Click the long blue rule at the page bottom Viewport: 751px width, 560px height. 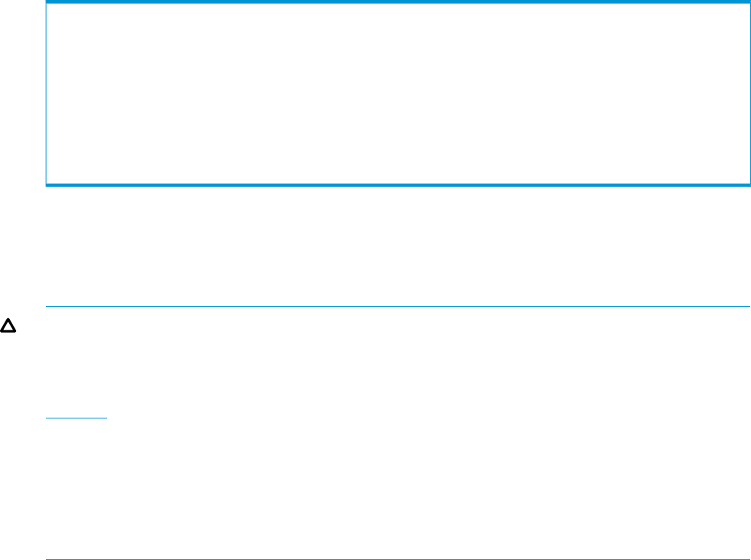pyautogui.click(x=398, y=559)
